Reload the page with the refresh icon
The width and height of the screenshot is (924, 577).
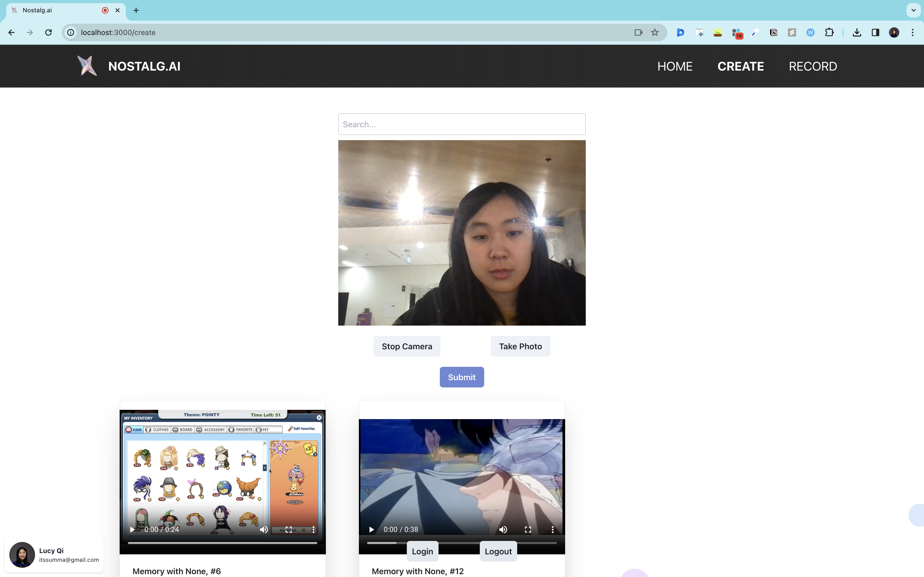[48, 32]
